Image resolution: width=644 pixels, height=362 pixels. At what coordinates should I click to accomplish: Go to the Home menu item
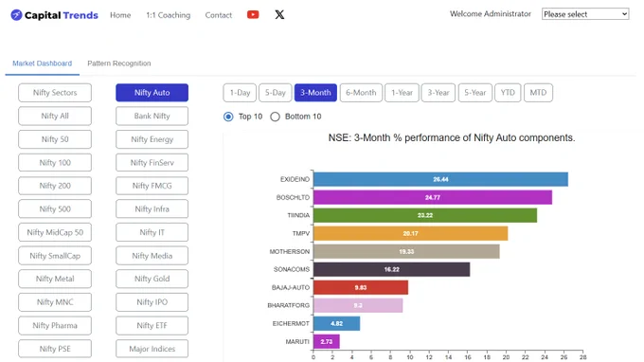[120, 15]
